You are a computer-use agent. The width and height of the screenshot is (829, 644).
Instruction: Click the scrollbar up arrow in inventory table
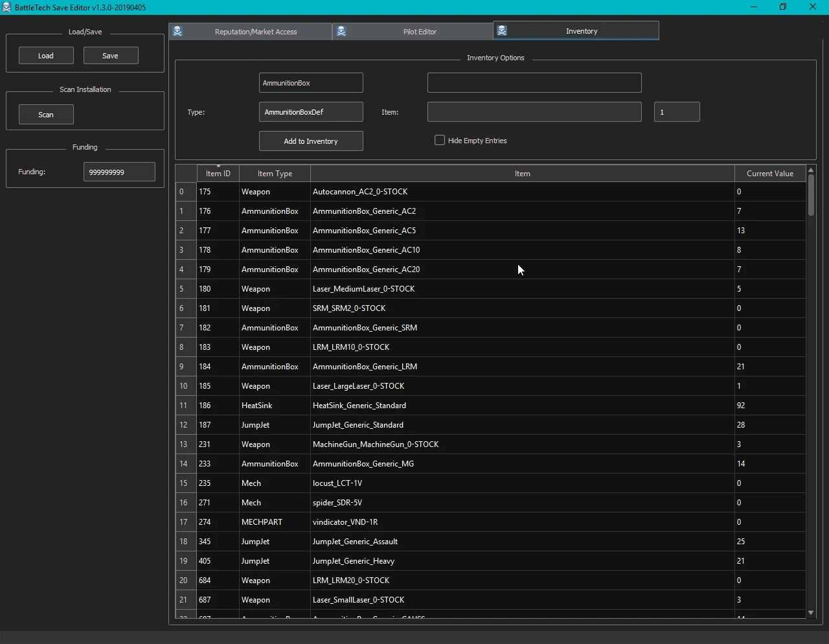[810, 170]
